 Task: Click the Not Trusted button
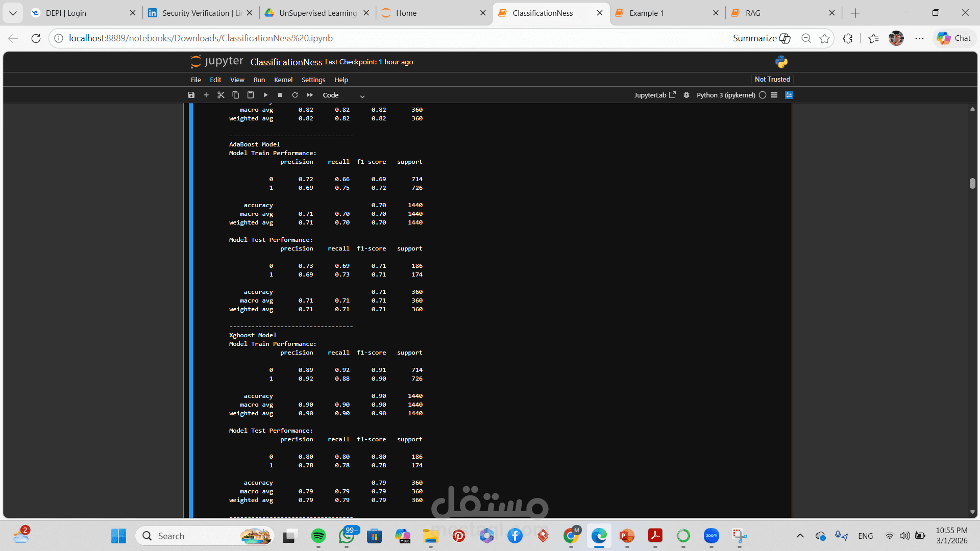tap(772, 79)
